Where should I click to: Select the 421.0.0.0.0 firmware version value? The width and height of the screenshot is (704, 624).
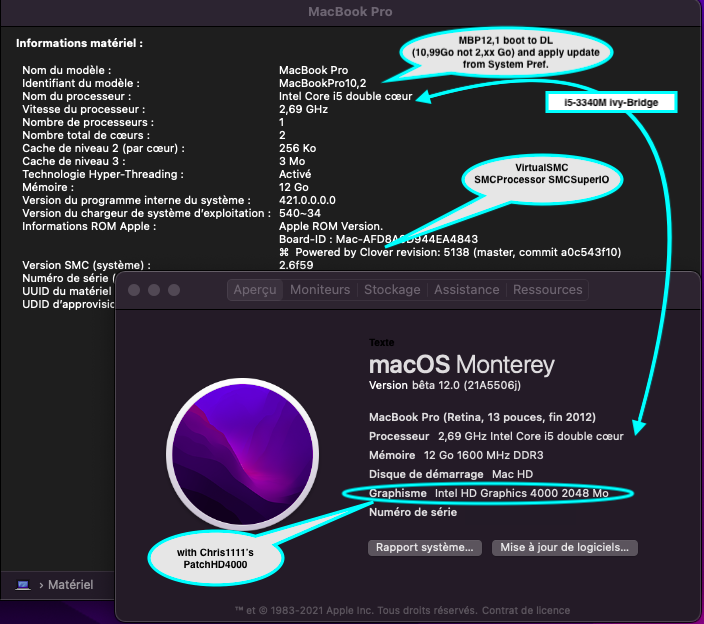(307, 201)
